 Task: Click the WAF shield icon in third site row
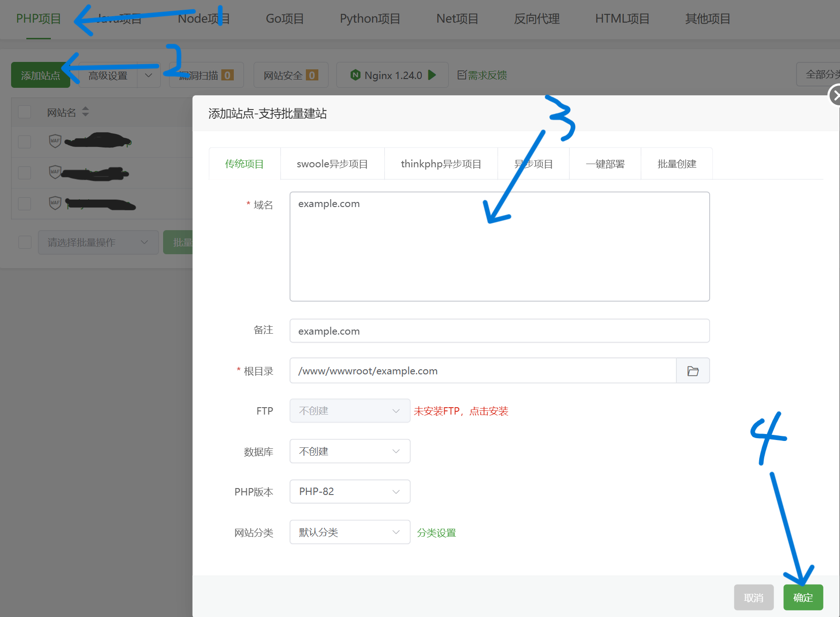point(55,203)
